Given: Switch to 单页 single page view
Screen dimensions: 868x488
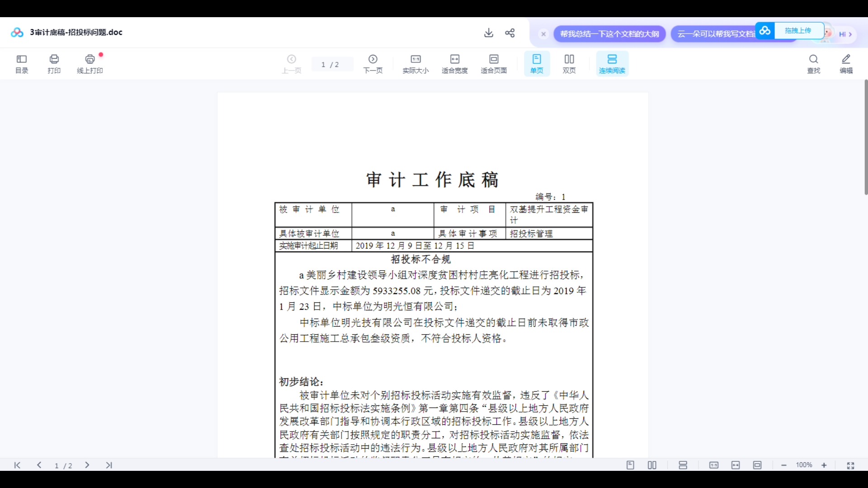Looking at the screenshot, I should point(536,63).
